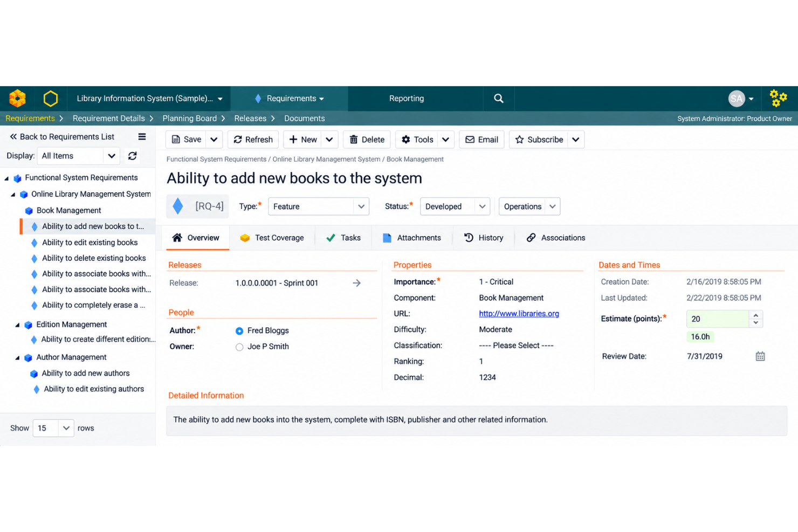Select Fred Bloggs radio button

coord(239,331)
